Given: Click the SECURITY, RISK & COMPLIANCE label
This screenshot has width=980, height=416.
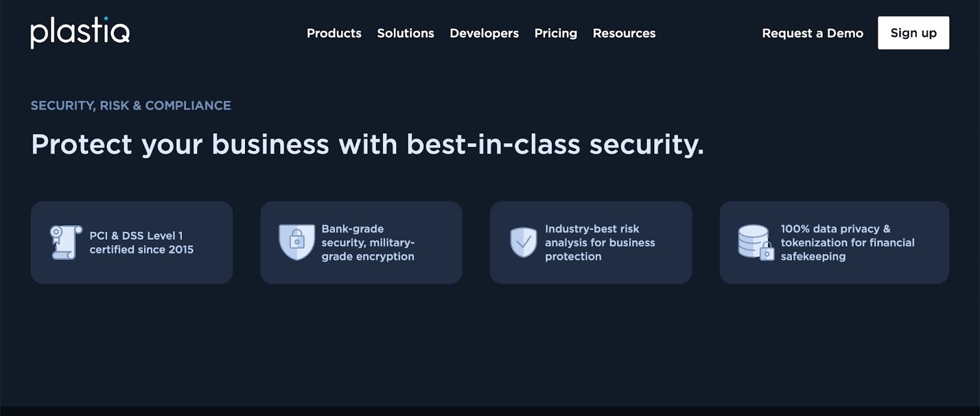Looking at the screenshot, I should [x=130, y=105].
